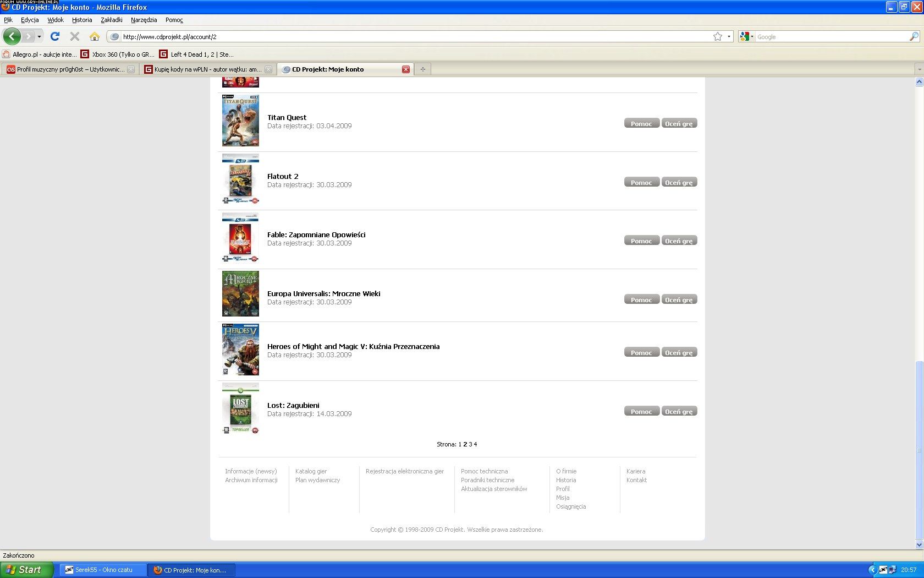Click Oceń grę for Lost: Zagubieni
The width and height of the screenshot is (924, 578).
(x=679, y=411)
